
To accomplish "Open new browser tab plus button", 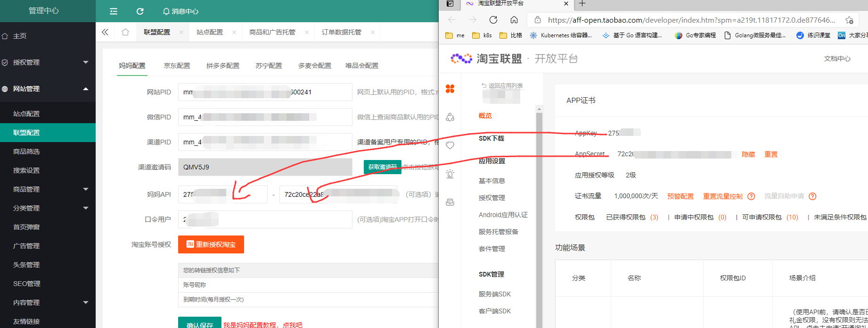I will tap(582, 3).
